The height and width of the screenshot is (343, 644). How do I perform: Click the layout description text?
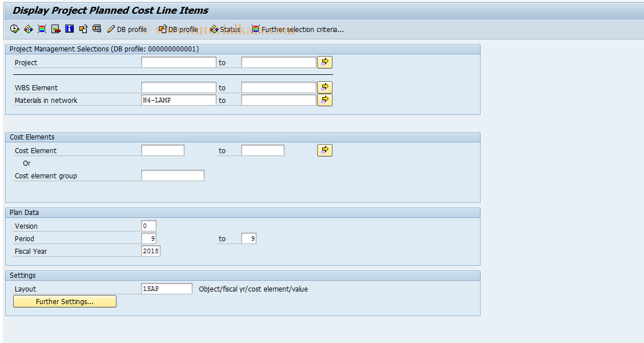(253, 289)
